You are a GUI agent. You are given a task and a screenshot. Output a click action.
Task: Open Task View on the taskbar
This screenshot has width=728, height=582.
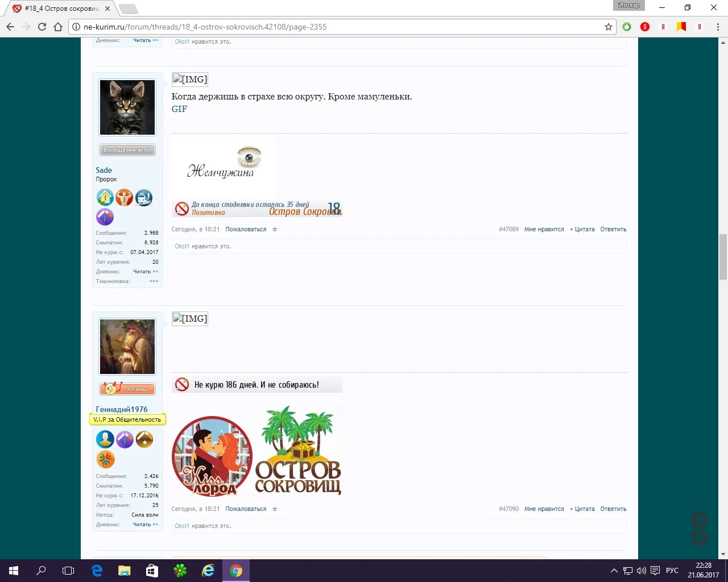click(68, 571)
